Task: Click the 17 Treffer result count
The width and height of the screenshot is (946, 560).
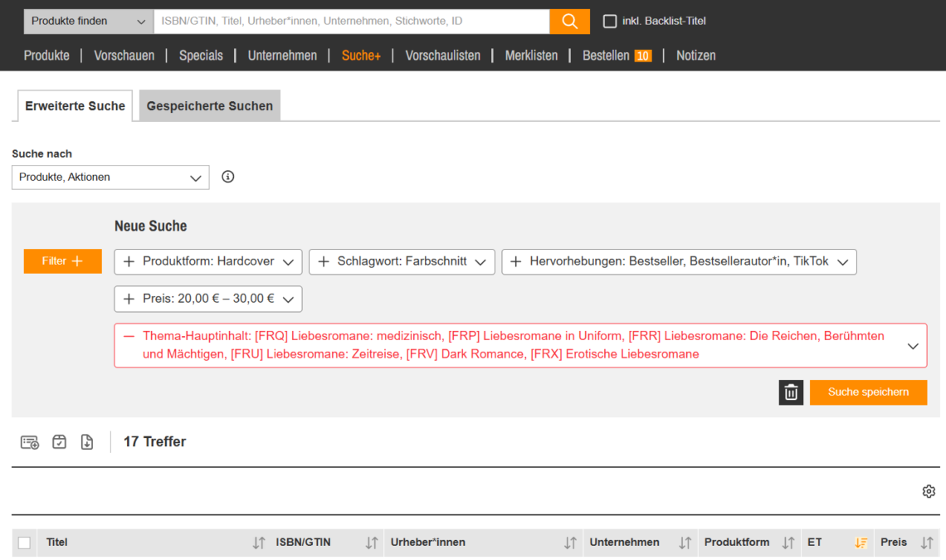Action: (154, 441)
